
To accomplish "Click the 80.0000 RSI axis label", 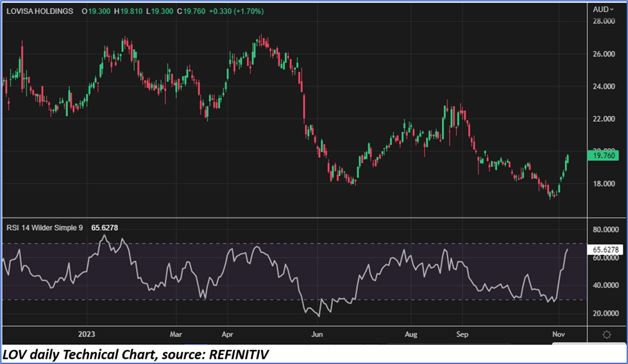I will (x=606, y=229).
